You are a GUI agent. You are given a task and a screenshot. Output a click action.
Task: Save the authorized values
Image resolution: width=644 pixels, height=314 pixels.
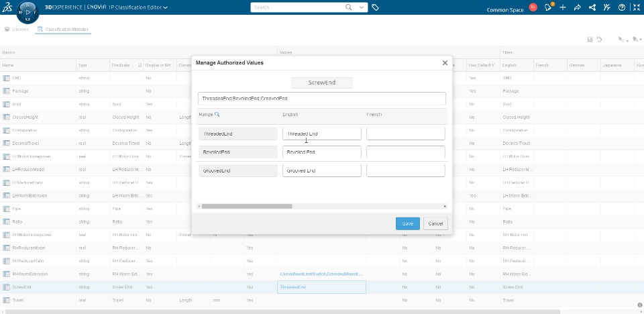click(x=408, y=223)
